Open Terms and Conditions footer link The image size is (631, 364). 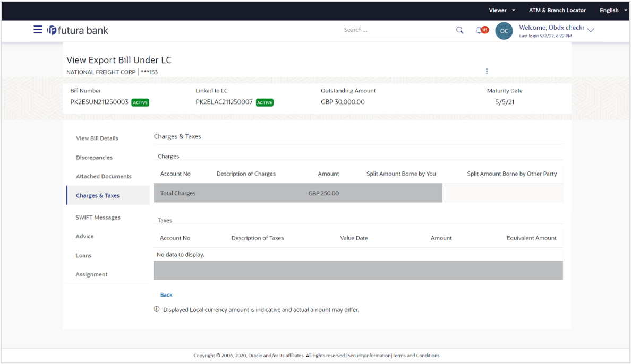[416, 356]
